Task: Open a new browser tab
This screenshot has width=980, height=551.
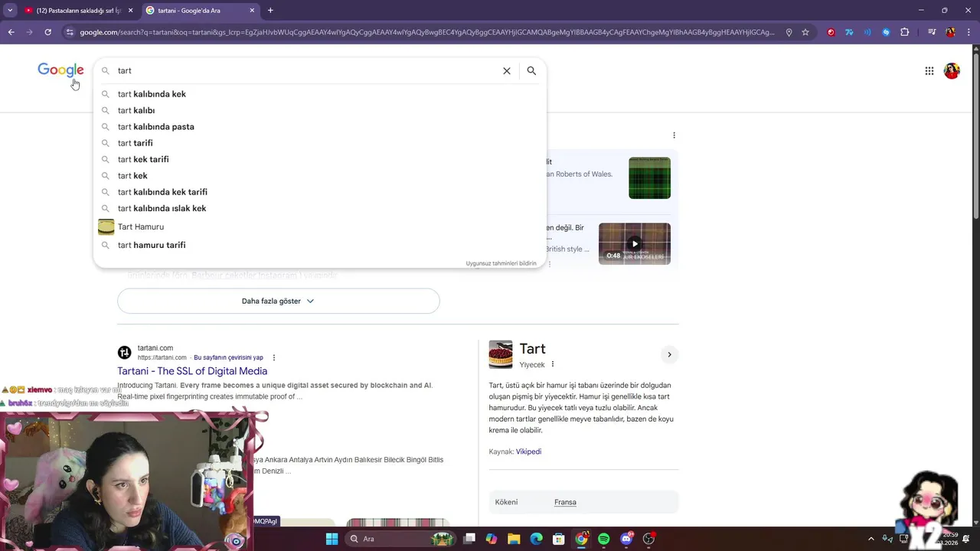Action: (x=270, y=11)
